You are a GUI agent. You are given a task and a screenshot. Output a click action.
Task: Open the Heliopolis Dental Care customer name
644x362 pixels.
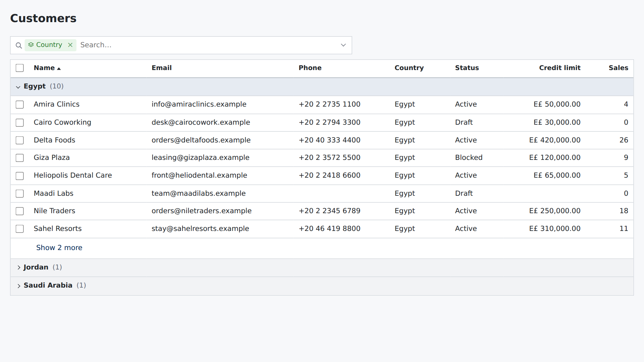[73, 175]
